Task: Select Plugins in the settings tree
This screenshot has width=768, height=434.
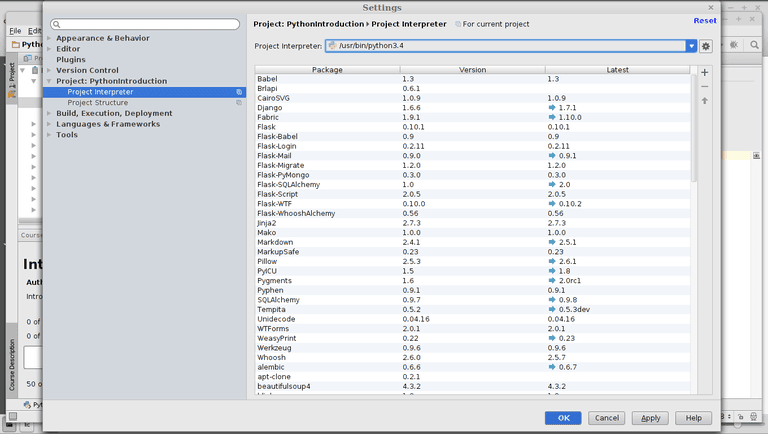Action: [71, 60]
